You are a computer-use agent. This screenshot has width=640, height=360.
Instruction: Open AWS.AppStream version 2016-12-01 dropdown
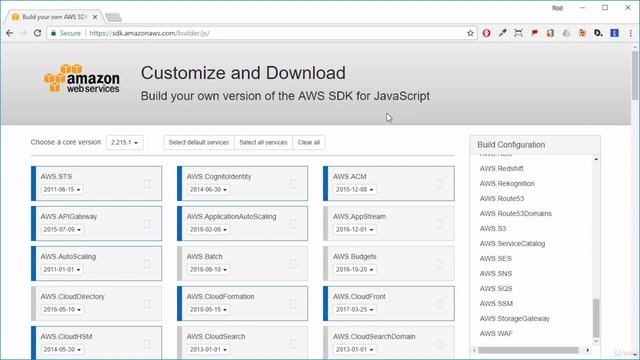(354, 230)
